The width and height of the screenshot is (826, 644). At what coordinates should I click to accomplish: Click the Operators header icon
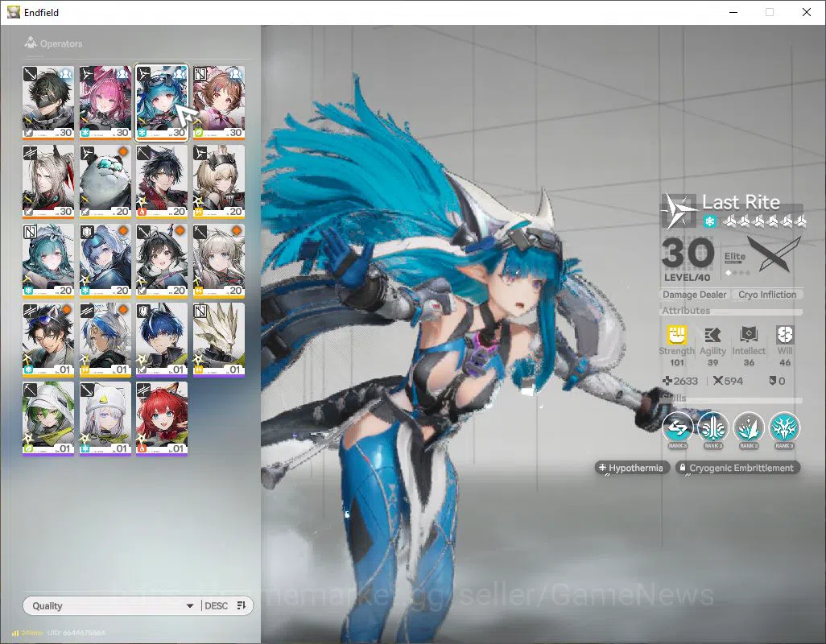31,43
